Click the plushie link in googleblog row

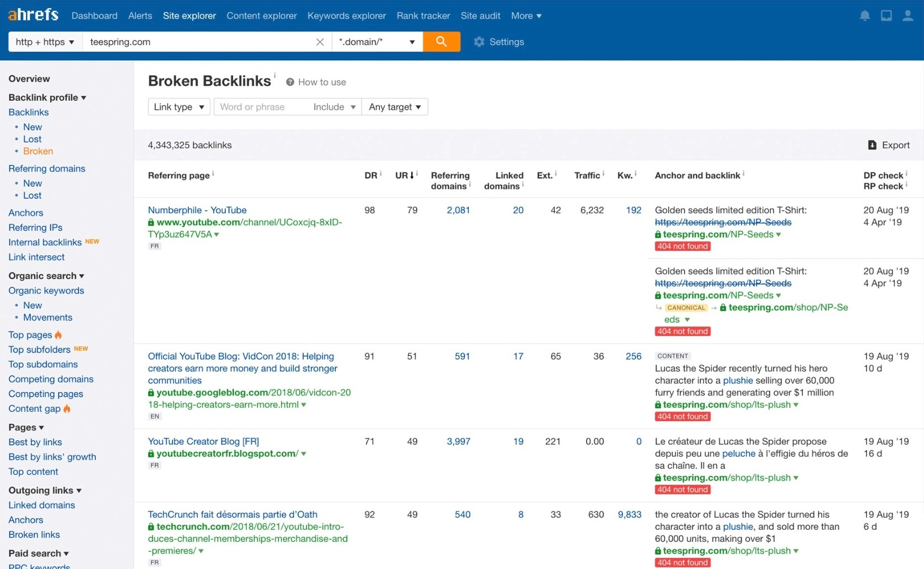click(738, 381)
